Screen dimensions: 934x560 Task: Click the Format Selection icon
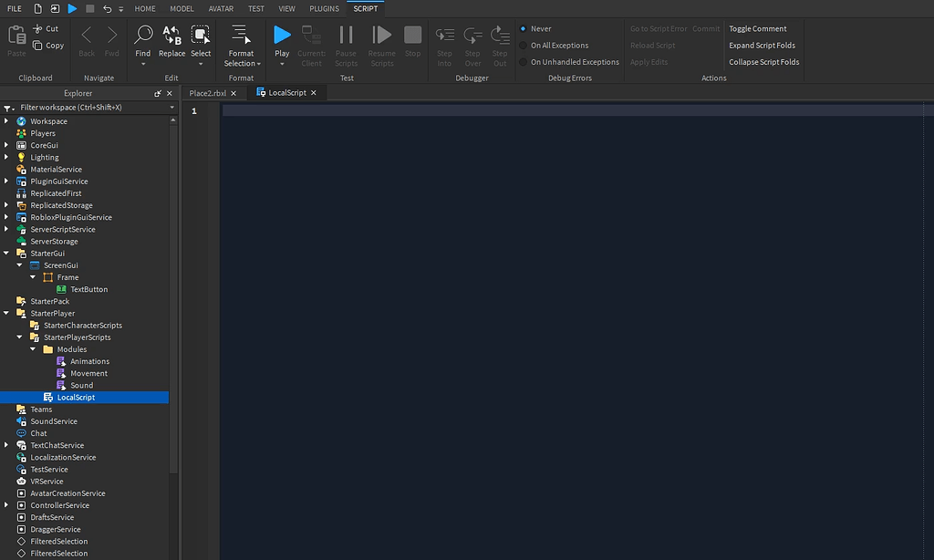coord(241,35)
